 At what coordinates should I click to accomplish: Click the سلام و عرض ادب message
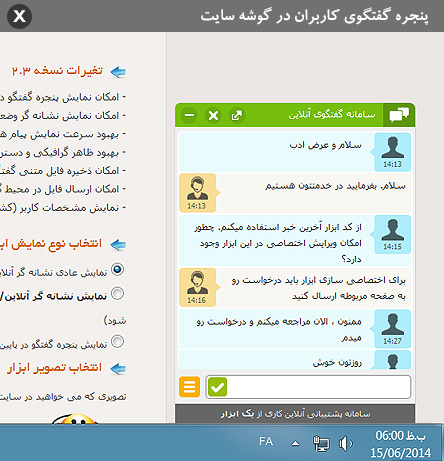pyautogui.click(x=325, y=145)
